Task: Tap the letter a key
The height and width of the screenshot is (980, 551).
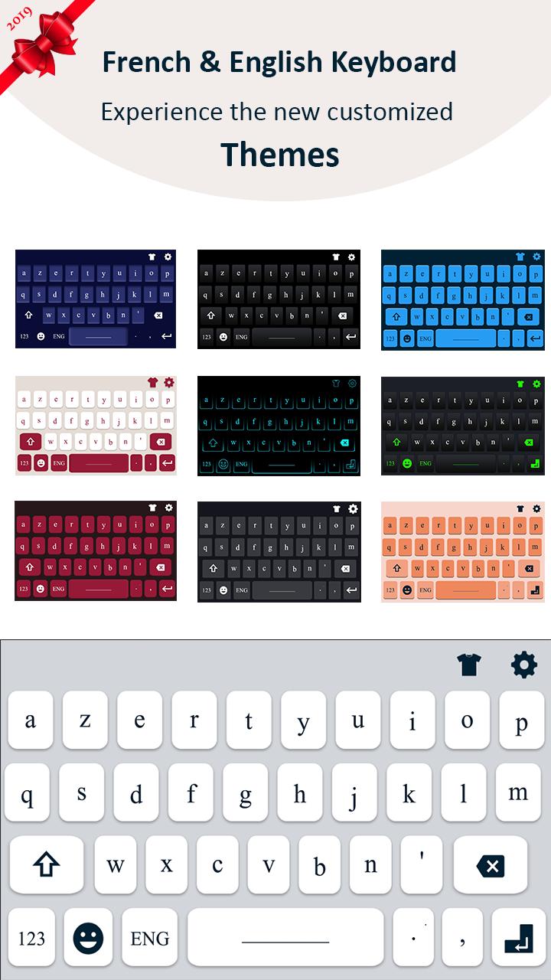Action: [x=31, y=720]
